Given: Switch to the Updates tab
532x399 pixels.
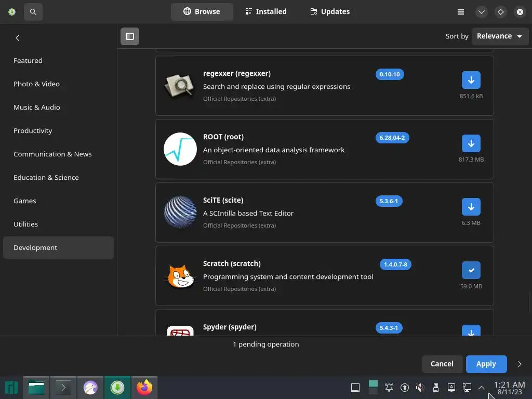Looking at the screenshot, I should pyautogui.click(x=330, y=12).
